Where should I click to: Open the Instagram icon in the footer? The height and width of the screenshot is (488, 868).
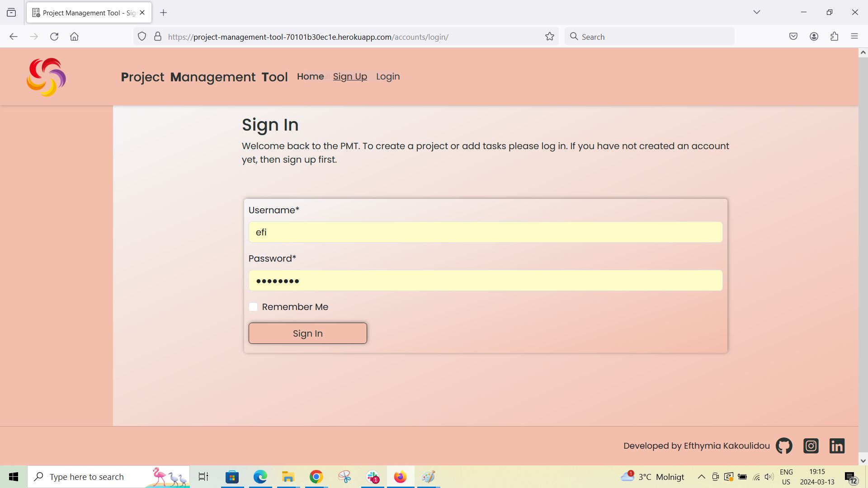[x=811, y=446]
